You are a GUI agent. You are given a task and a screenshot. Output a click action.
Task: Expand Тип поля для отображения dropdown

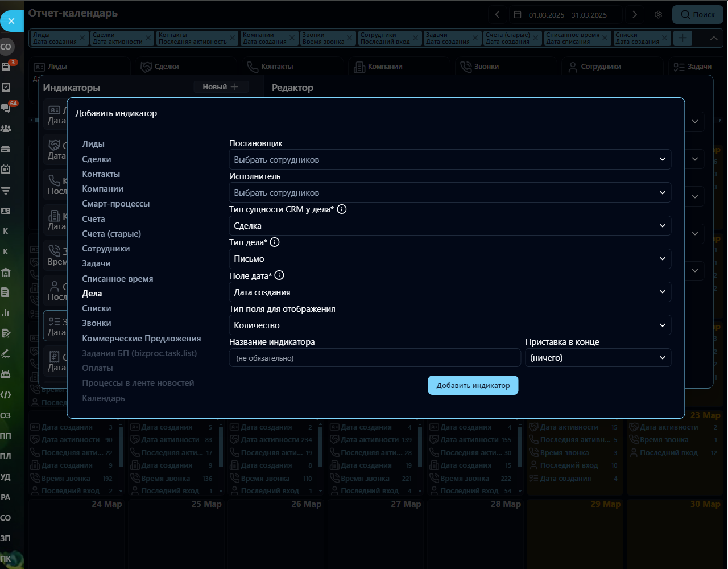click(449, 325)
